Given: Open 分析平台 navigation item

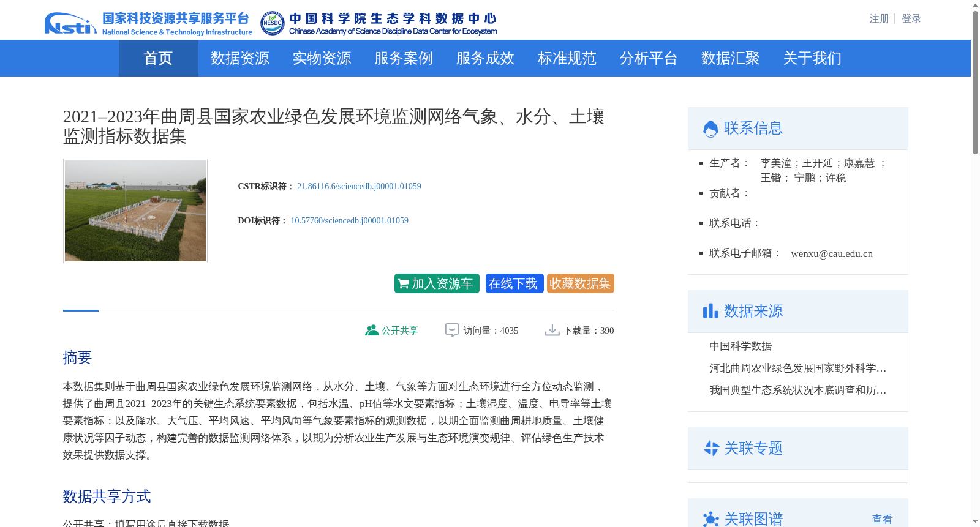Looking at the screenshot, I should (649, 58).
